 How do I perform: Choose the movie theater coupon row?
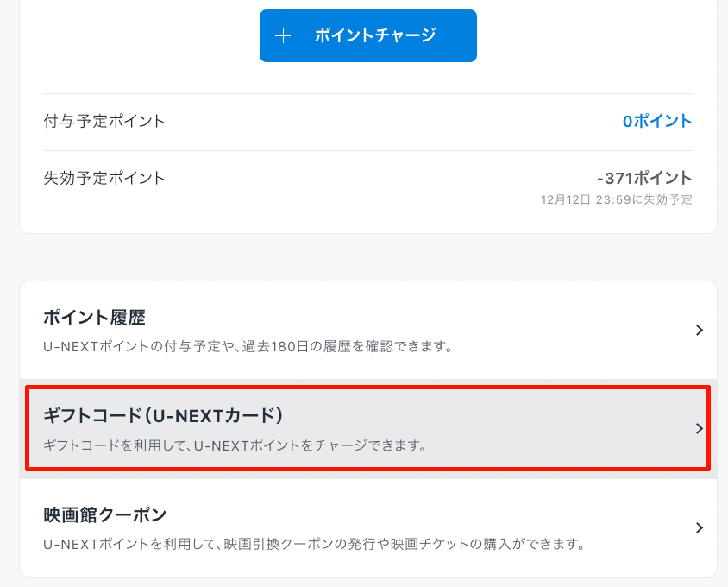click(367, 527)
